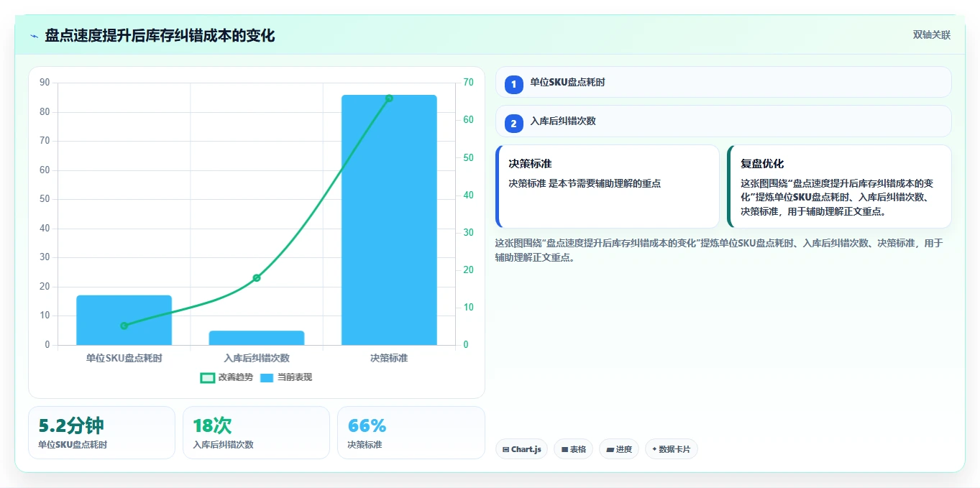Open the 决策标准 card
980x488 pixels.
pos(608,186)
